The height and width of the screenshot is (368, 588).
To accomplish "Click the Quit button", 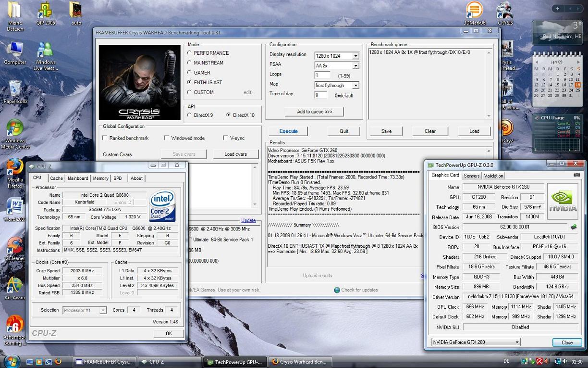I will pos(344,131).
